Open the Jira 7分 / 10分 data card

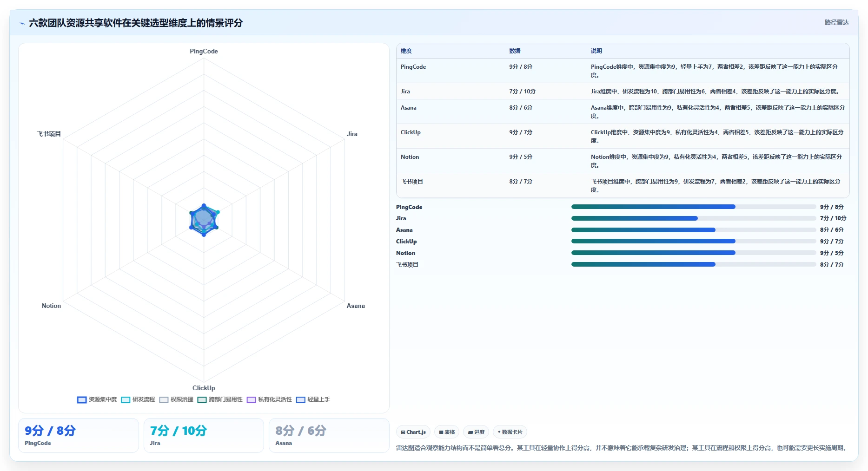[204, 435]
